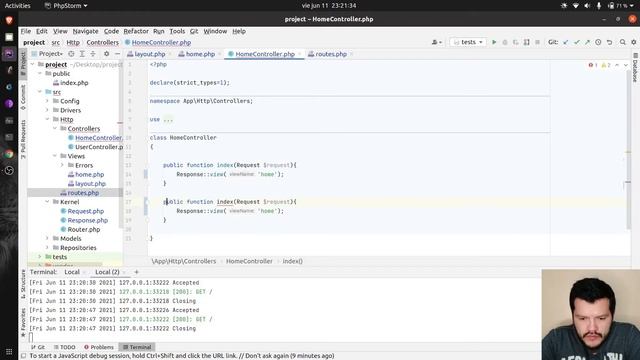
Task: Close the home.php editor tab
Action: pos(220,54)
